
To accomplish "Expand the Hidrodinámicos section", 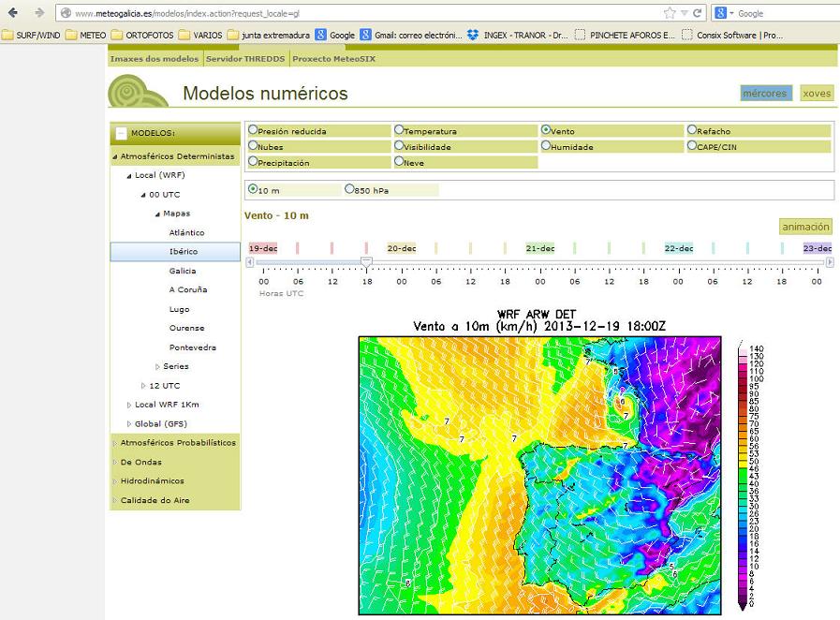I will coord(114,481).
